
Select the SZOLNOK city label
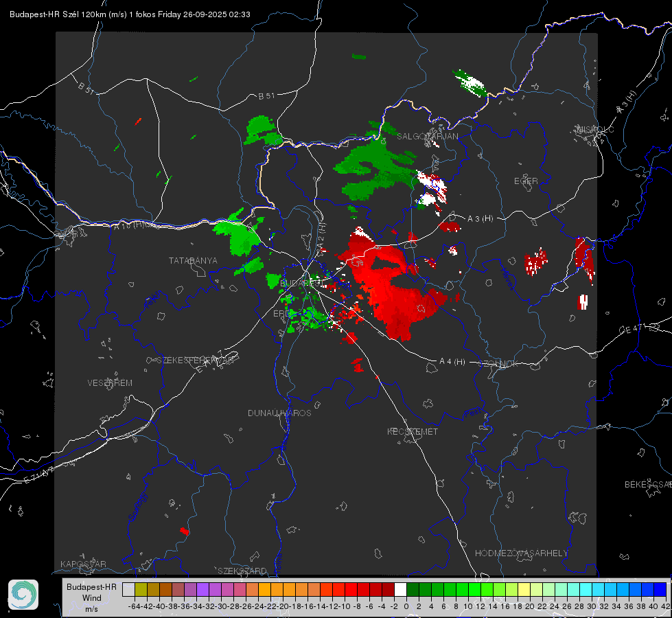498,363
